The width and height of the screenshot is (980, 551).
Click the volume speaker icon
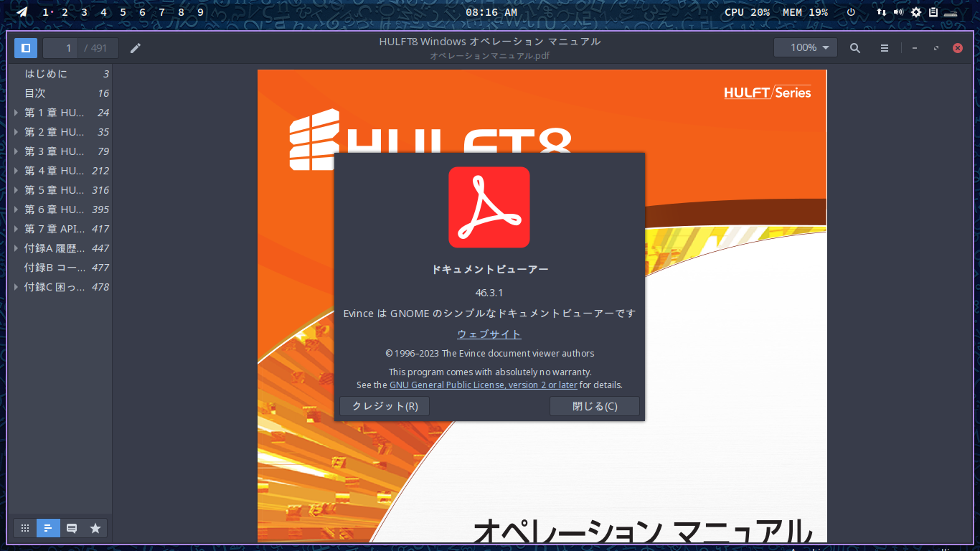coord(898,12)
